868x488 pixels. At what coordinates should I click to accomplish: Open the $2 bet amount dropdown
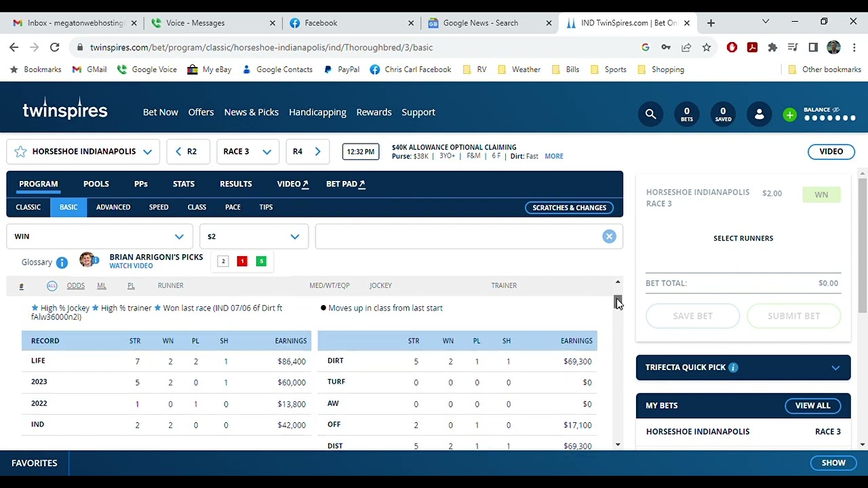[254, 237]
